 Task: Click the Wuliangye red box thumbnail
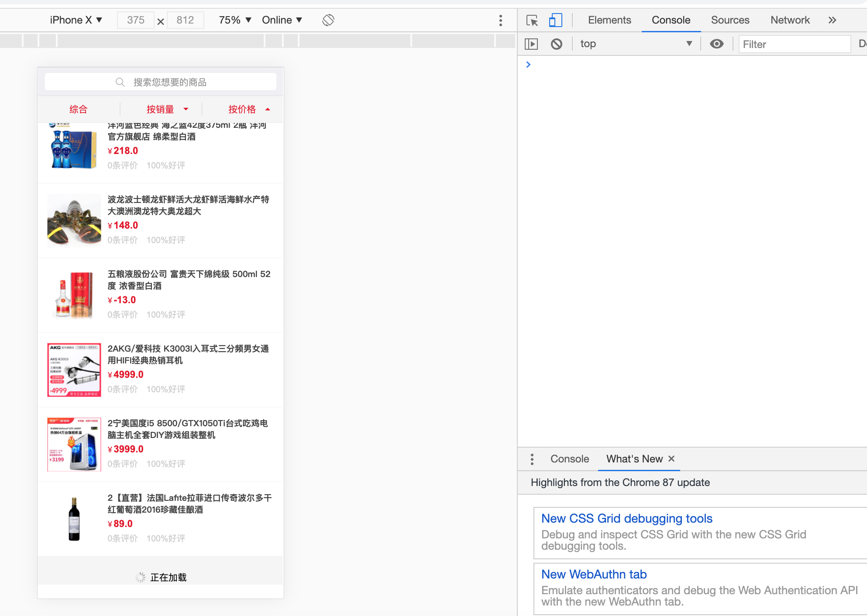coord(74,295)
